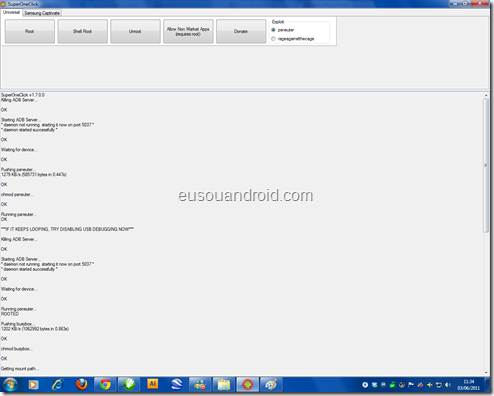Open Google Earth from the taskbar
This screenshot has width=494, height=396.
(176, 384)
